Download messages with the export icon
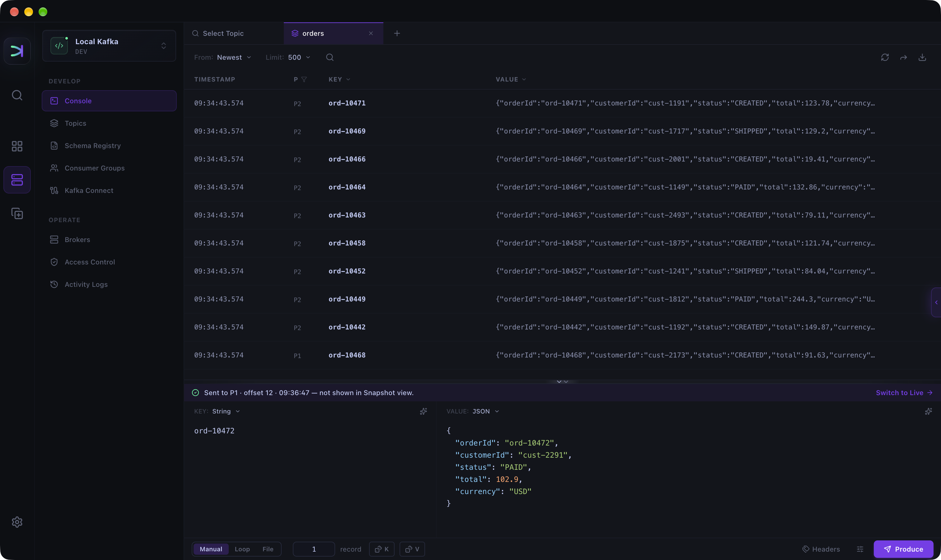Viewport: 941px width, 560px height. 922,57
